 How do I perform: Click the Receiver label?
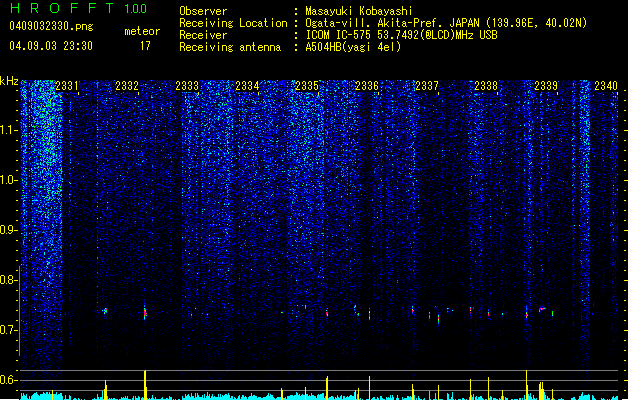click(x=203, y=35)
